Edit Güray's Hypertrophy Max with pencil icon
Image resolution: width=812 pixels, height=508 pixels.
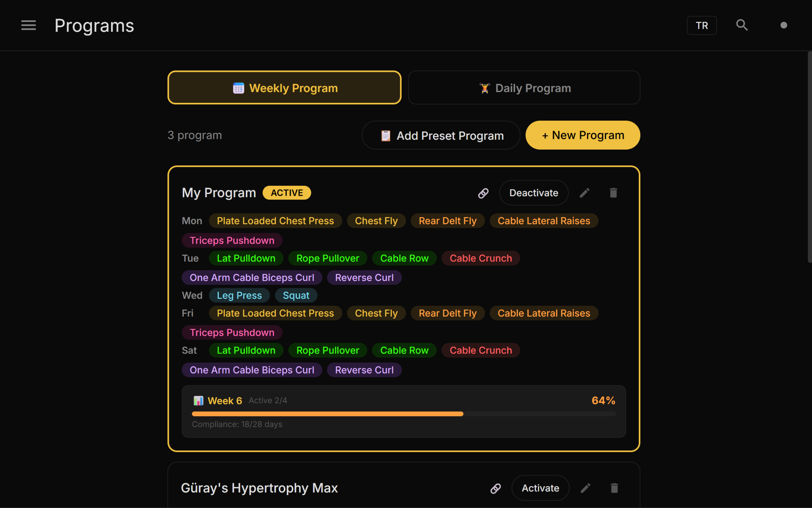coord(586,488)
